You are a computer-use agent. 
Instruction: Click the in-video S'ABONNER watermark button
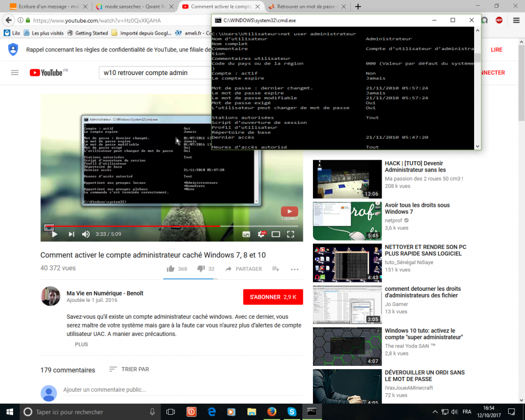tap(289, 213)
